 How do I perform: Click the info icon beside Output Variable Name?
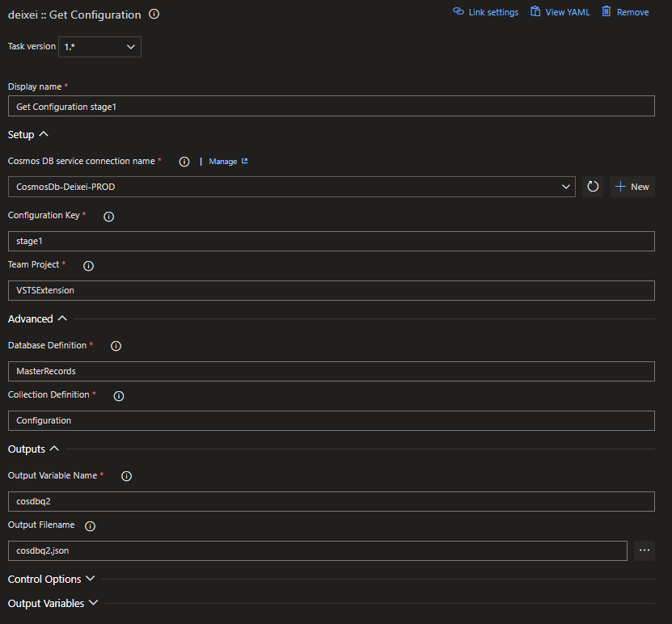pyautogui.click(x=126, y=476)
